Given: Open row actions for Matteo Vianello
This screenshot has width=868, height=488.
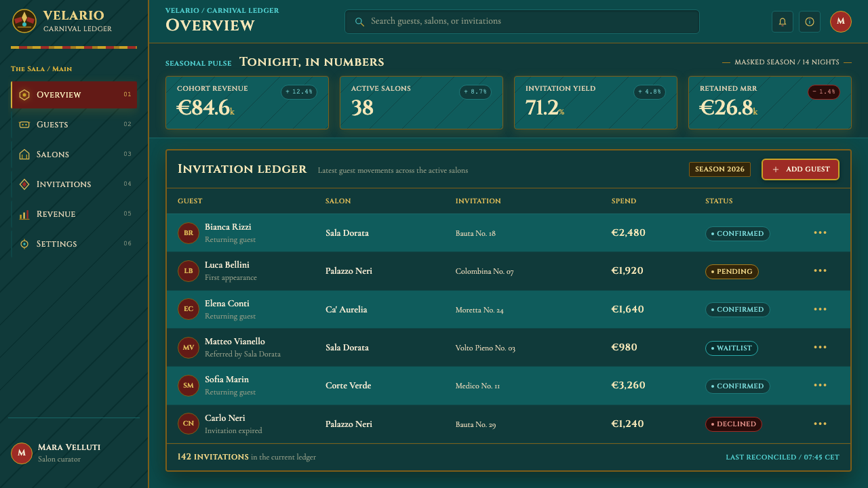Looking at the screenshot, I should [x=821, y=348].
